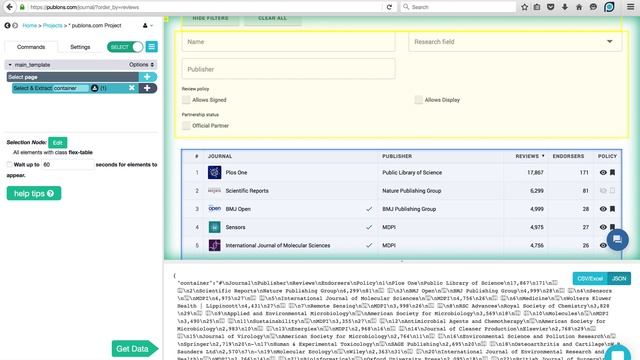Viewport: 640px width, 360px height.
Task: Click Sensors journal logo
Action: (x=214, y=227)
